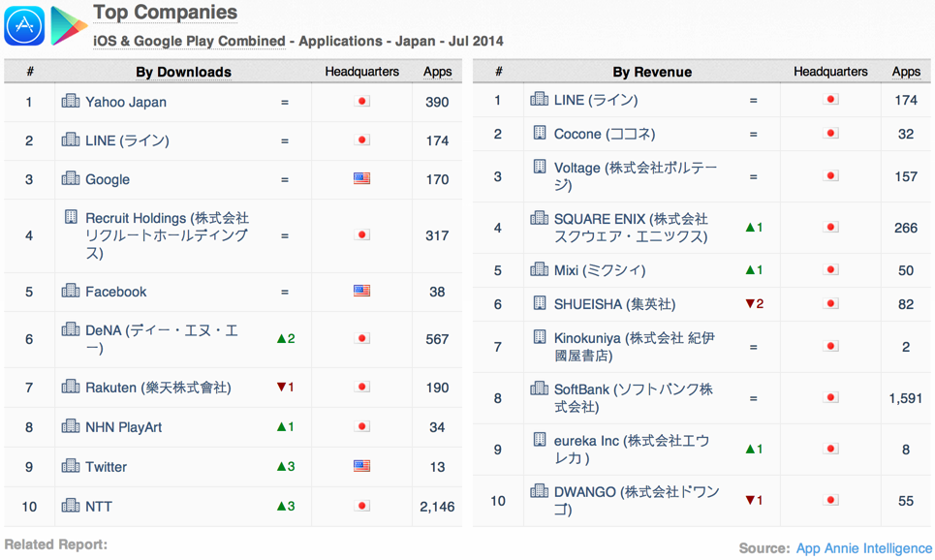Click the Google Play store icon
The height and width of the screenshot is (560, 935).
(69, 25)
